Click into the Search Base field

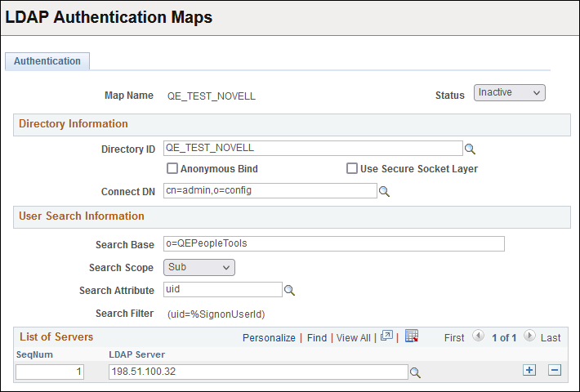coord(333,243)
